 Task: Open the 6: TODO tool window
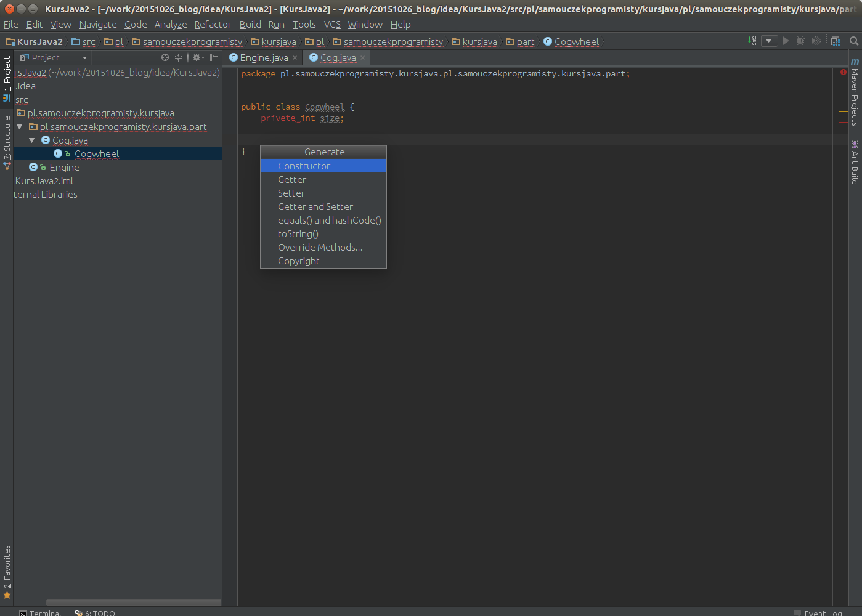(95, 612)
